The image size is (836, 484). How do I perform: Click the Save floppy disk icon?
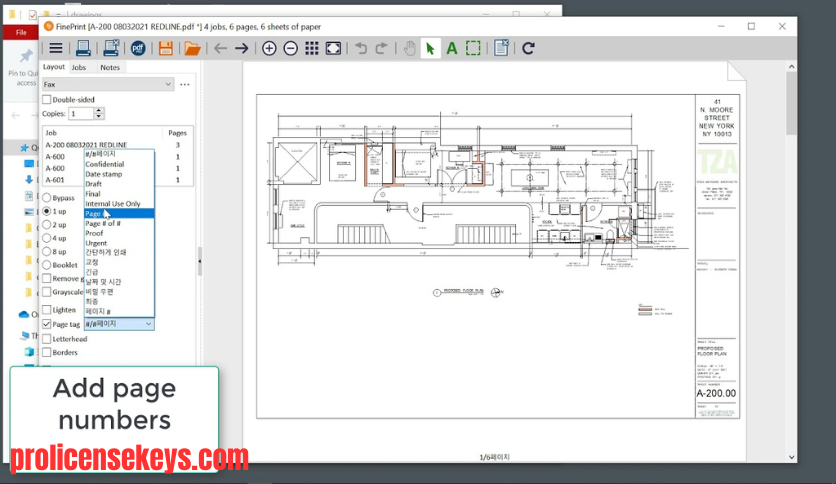coord(166,49)
